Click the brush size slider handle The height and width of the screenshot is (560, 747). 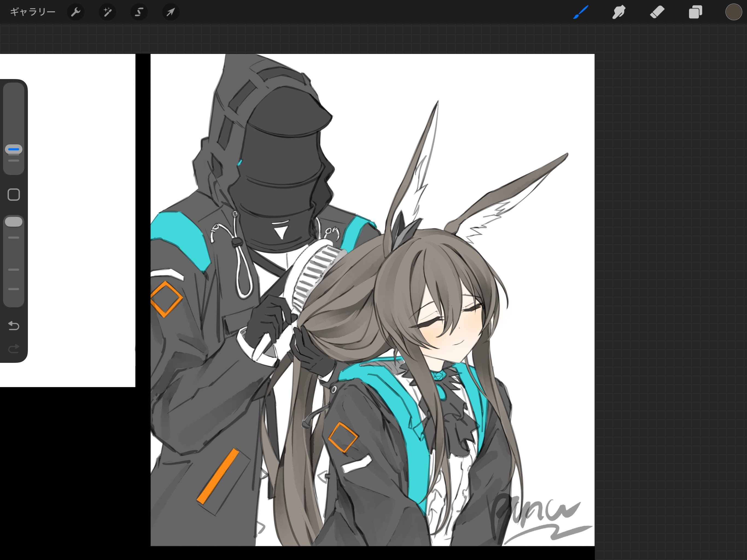pos(13,149)
